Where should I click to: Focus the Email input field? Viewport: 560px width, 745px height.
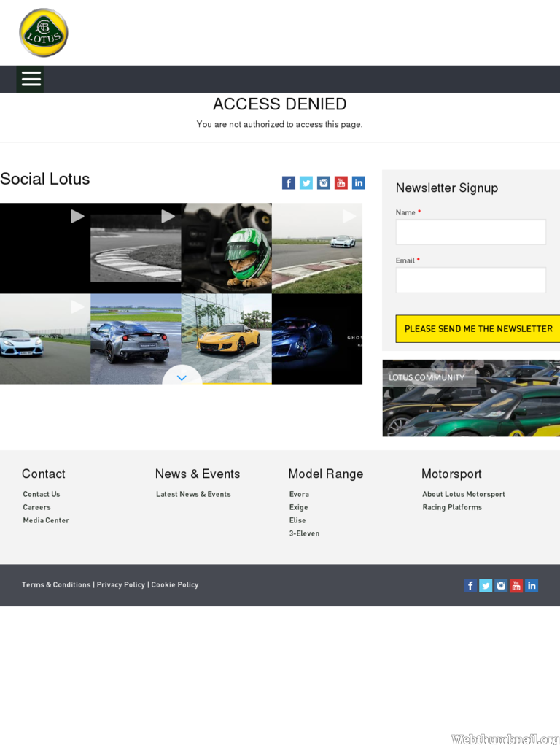tap(471, 280)
